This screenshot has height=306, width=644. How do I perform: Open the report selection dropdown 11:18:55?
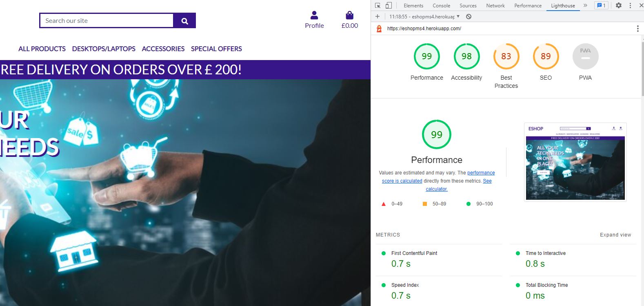pos(424,17)
